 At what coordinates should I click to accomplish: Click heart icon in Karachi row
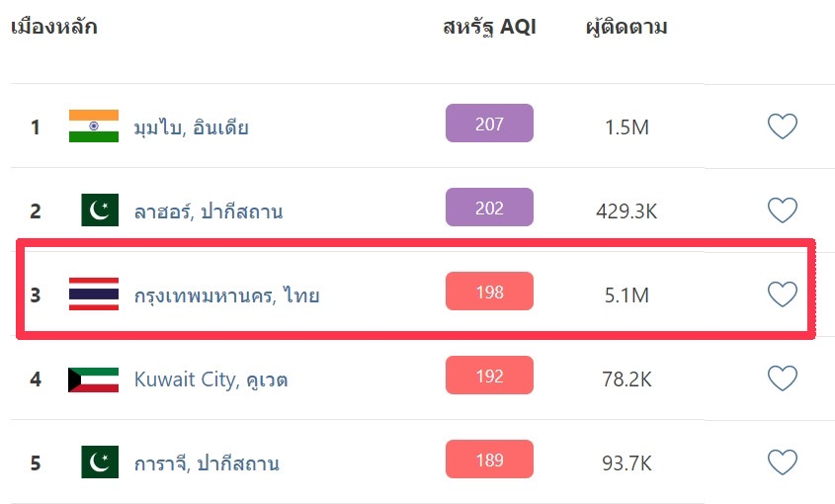pos(783,462)
